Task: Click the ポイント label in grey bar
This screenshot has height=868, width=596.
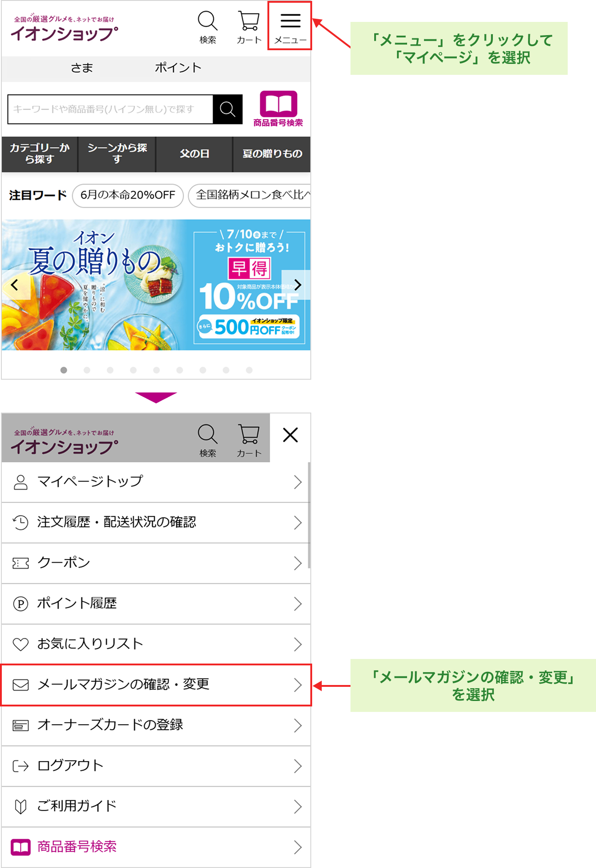Action: click(x=178, y=68)
